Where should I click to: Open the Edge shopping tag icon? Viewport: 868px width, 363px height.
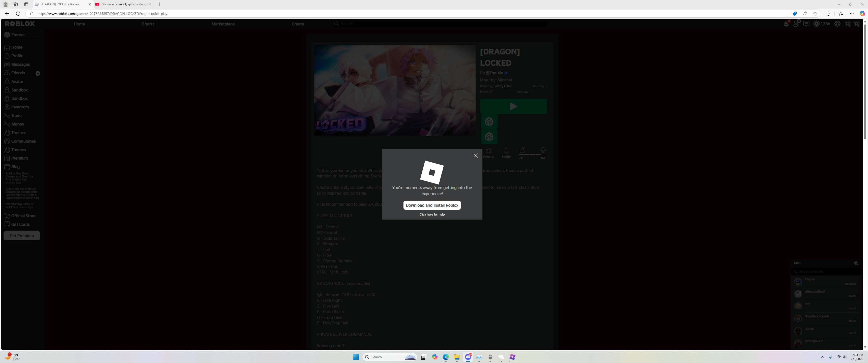tap(795, 13)
